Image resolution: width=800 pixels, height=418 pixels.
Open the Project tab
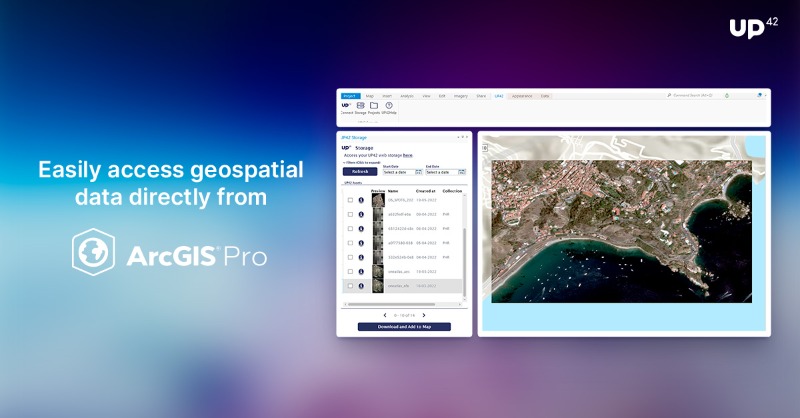[x=350, y=96]
